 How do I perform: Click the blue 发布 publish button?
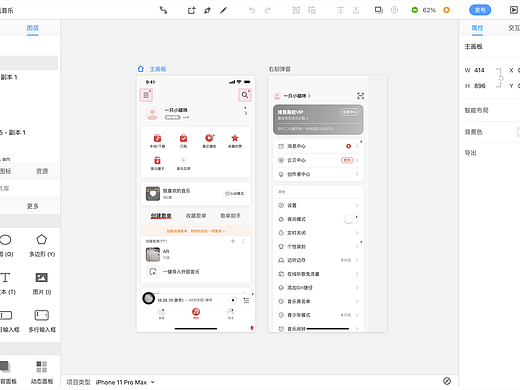click(x=480, y=10)
